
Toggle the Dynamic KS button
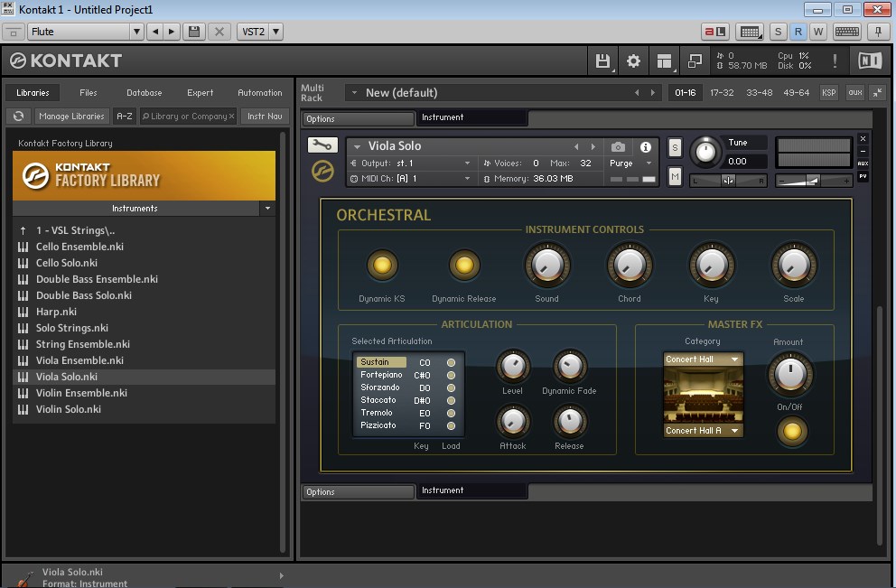coord(381,266)
